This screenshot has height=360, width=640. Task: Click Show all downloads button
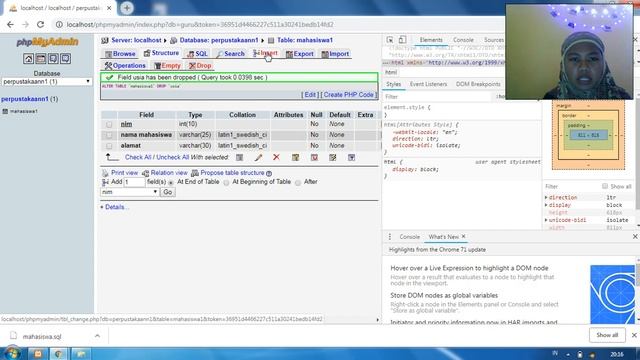[607, 335]
